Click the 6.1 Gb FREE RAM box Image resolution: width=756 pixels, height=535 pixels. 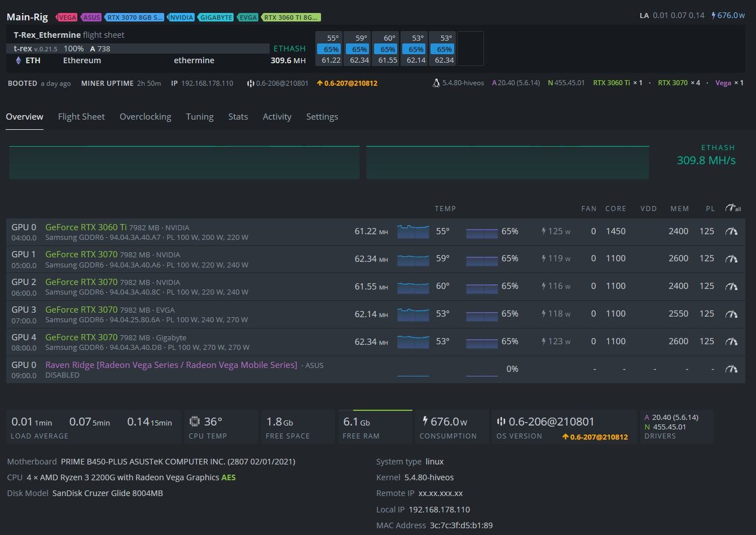pos(375,427)
